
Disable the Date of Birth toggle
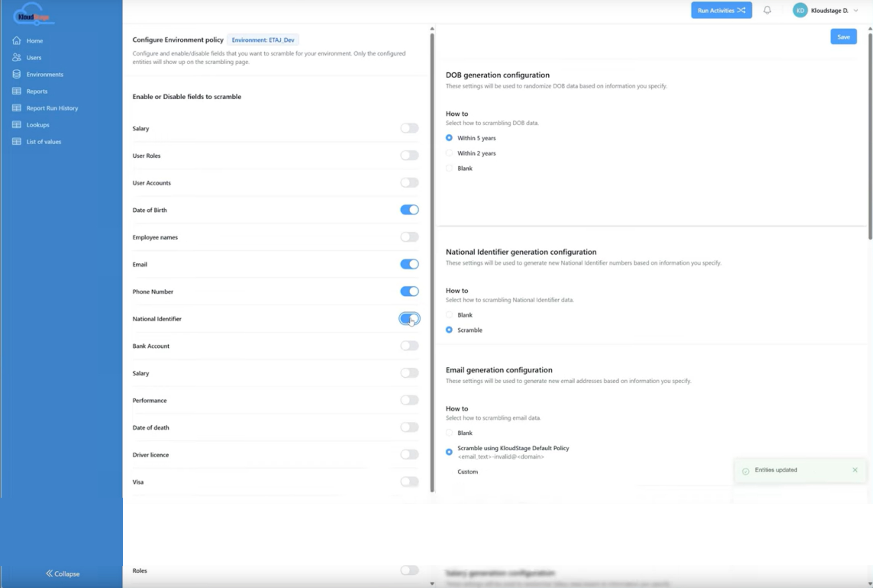(x=409, y=210)
